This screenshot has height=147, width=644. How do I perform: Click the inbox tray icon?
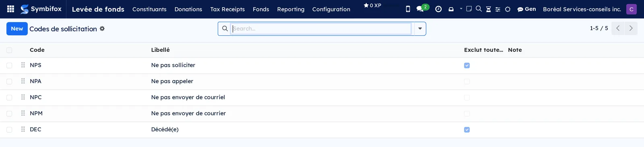coord(451,9)
